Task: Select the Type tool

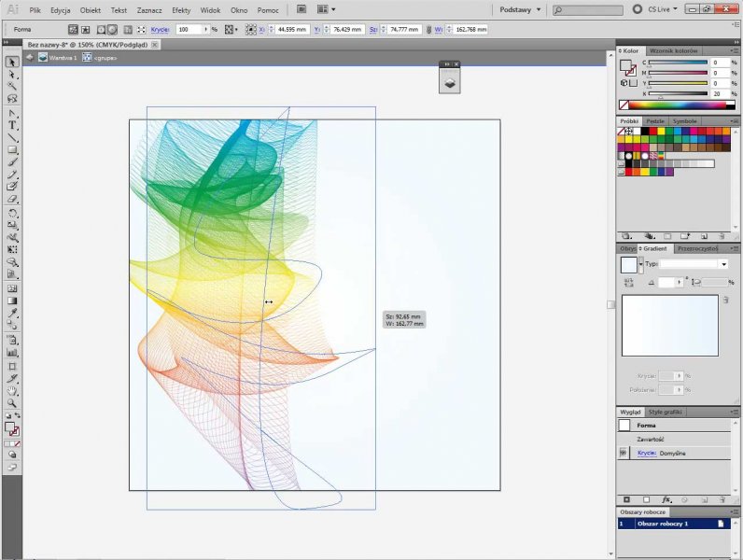Action: click(x=13, y=124)
